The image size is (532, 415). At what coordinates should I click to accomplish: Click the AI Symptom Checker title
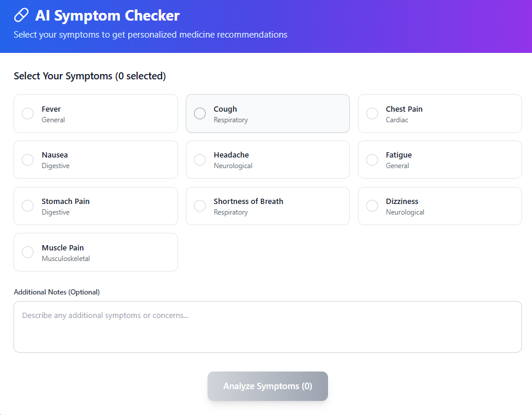point(108,15)
